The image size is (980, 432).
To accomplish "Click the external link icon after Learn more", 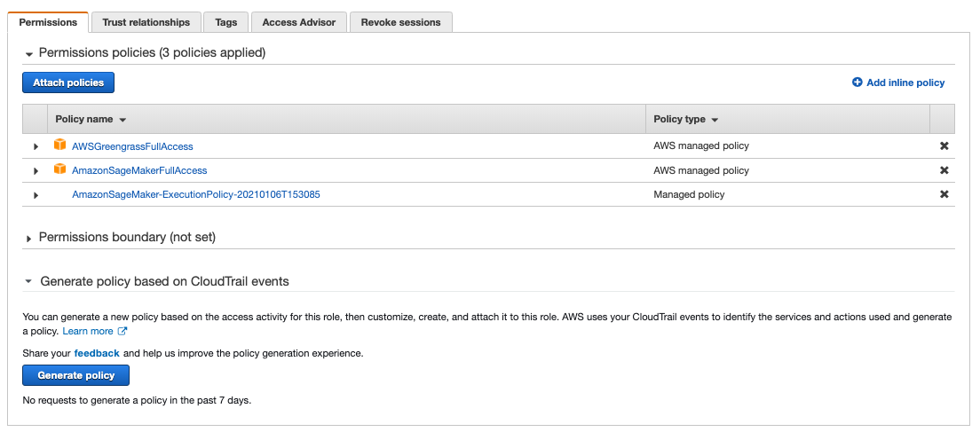I will pyautogui.click(x=122, y=331).
